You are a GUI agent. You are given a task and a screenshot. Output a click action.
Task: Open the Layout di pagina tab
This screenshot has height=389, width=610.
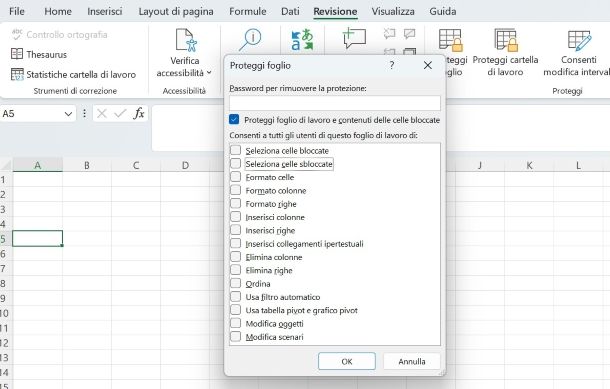click(176, 11)
